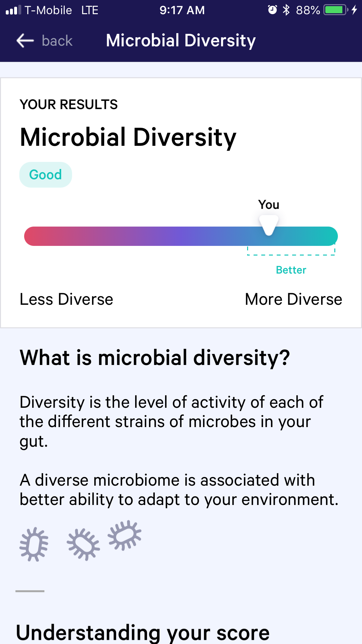The width and height of the screenshot is (362, 644).
Task: Tap the Less Diverse label
Action: 67,299
